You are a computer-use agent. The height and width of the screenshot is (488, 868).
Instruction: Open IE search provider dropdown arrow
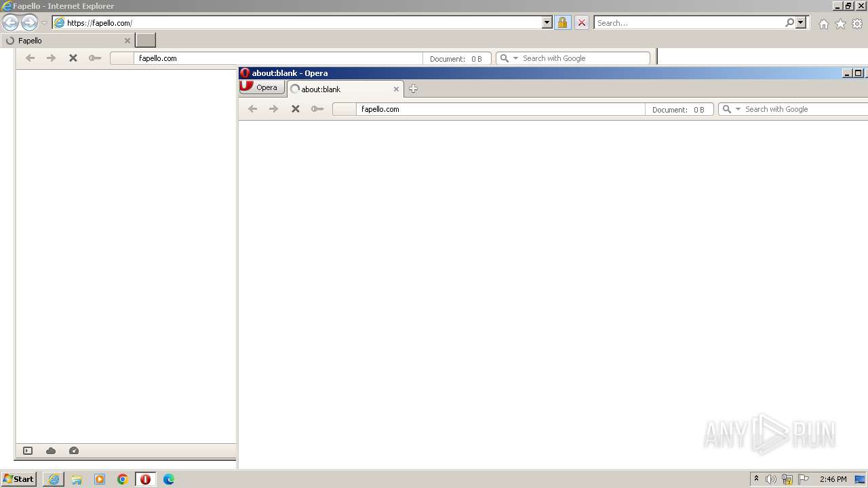[801, 22]
